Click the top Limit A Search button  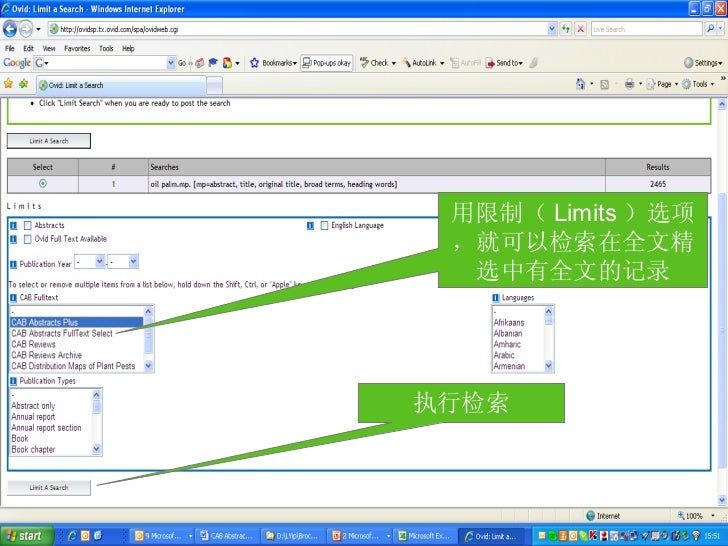click(49, 141)
